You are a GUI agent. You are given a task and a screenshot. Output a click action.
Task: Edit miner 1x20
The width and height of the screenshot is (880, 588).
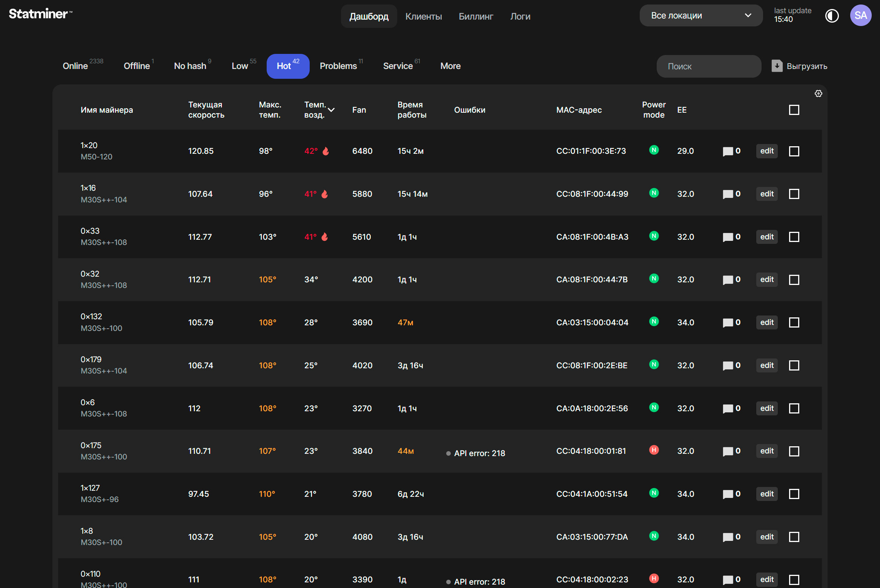767,151
